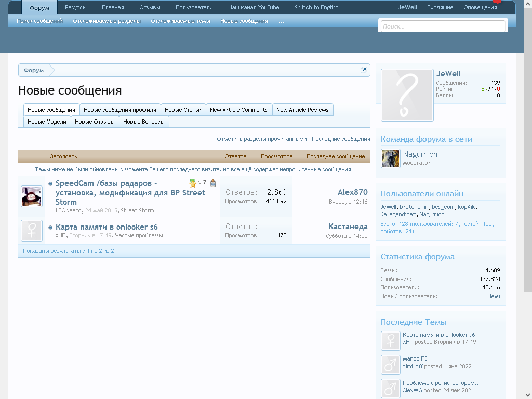Click Отметить разделы прочитанными link

262,139
